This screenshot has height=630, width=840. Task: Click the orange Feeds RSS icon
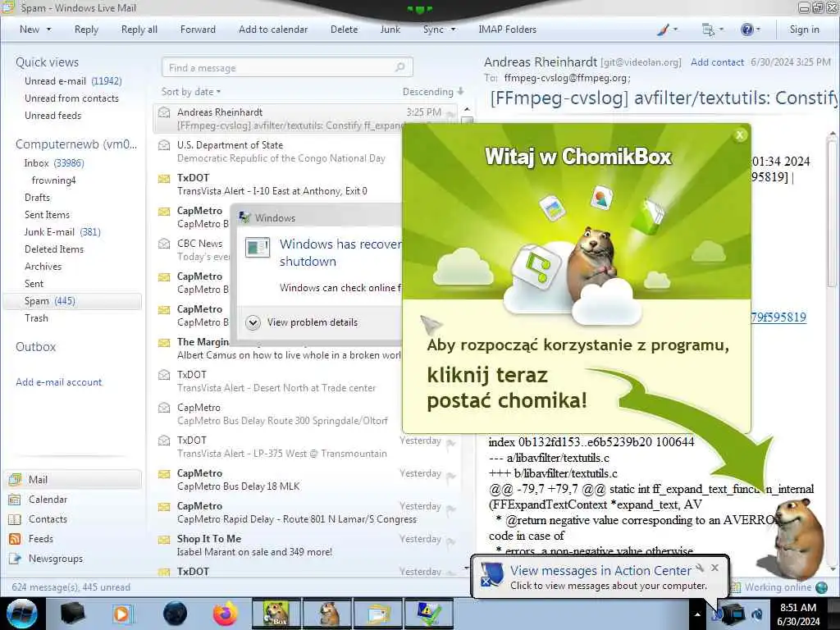[15, 539]
